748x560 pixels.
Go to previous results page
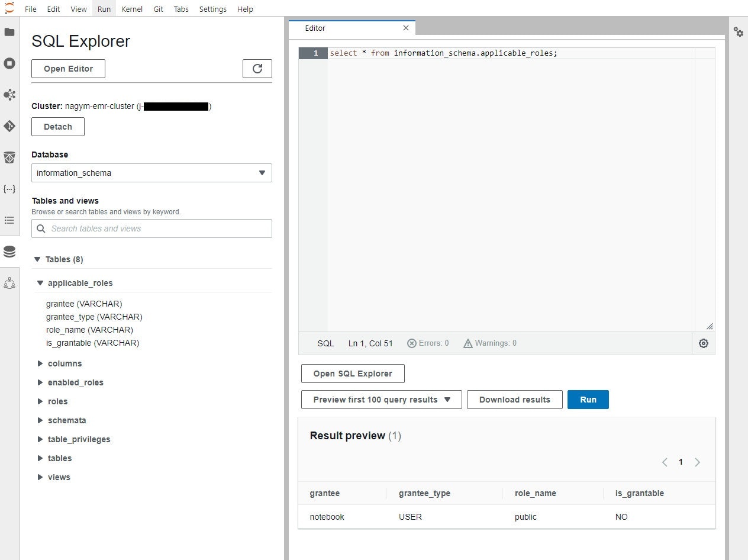pyautogui.click(x=665, y=462)
